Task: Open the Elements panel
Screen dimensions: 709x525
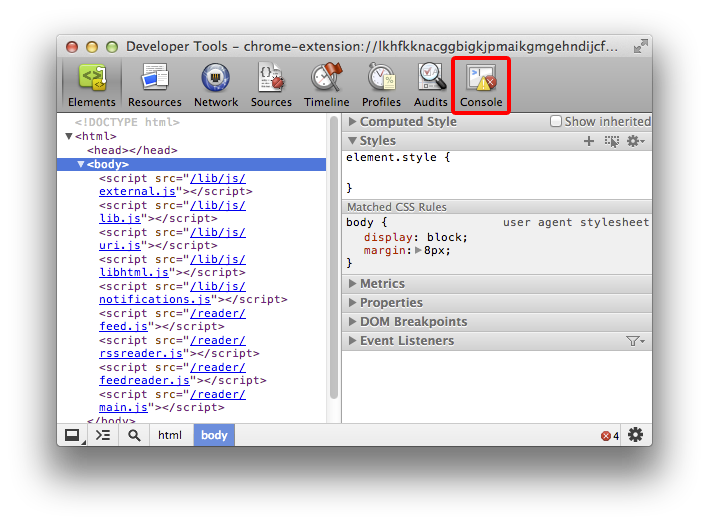Action: pos(92,85)
